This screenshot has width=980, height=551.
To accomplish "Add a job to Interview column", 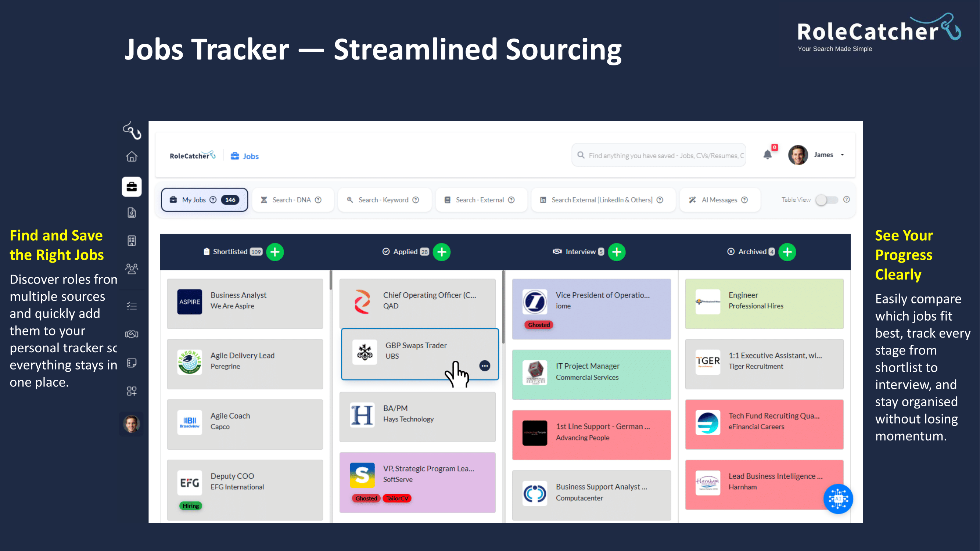I will 617,252.
